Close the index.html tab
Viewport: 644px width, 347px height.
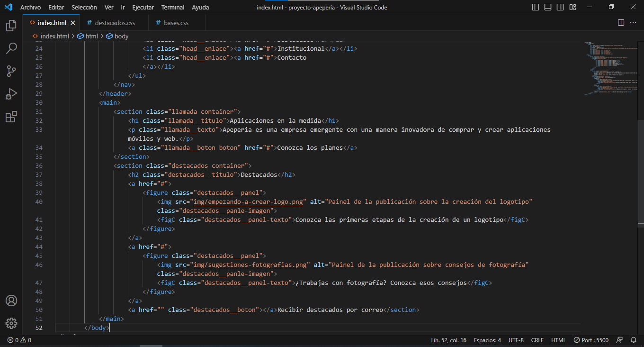(x=72, y=23)
